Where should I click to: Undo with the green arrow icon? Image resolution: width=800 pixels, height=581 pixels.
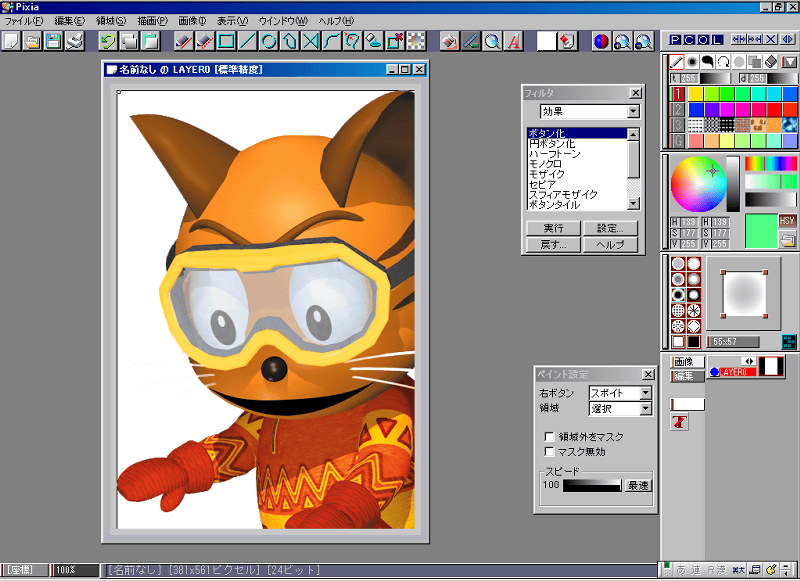click(x=108, y=41)
